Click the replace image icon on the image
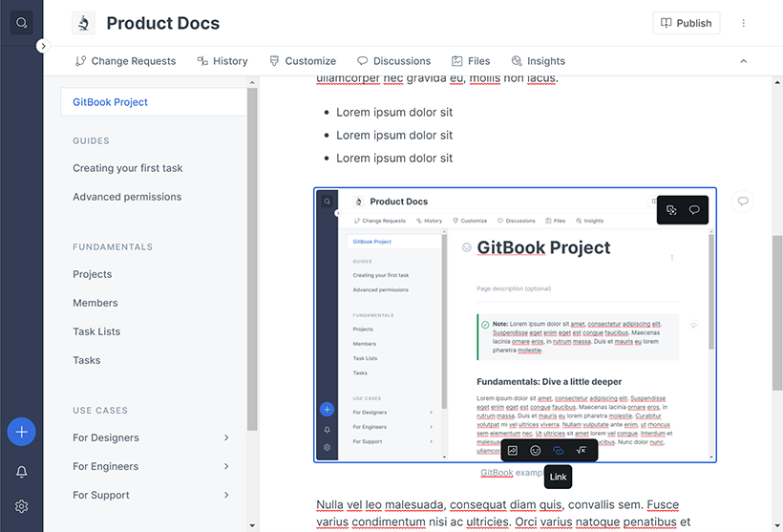Viewport: 783px width, 532px height. click(x=671, y=210)
